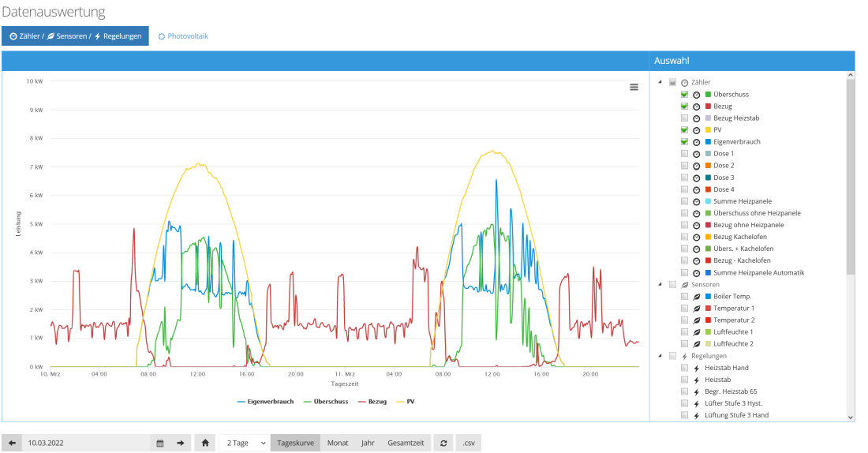The image size is (868, 453).
Task: Collapse the Zähler tree group
Action: click(660, 82)
